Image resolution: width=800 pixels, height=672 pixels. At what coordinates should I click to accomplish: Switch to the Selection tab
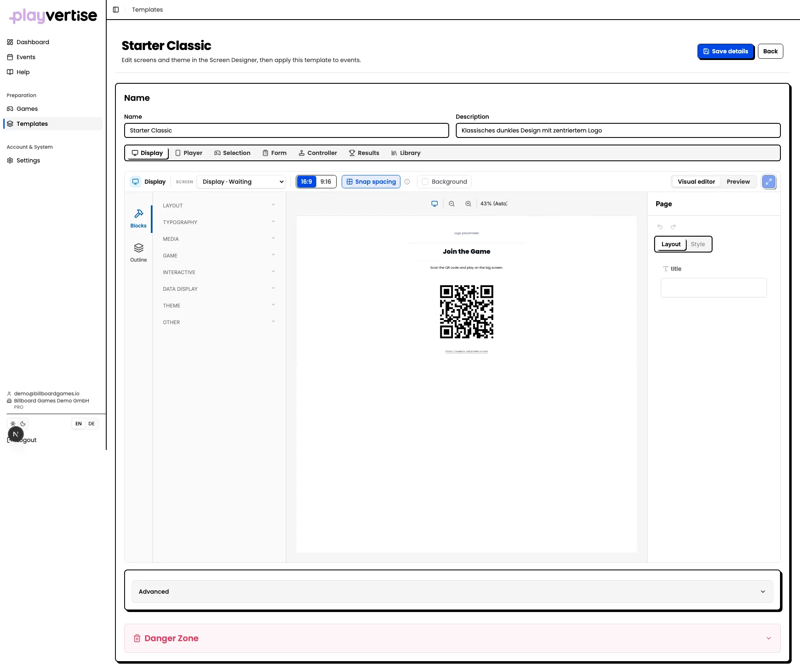[232, 153]
